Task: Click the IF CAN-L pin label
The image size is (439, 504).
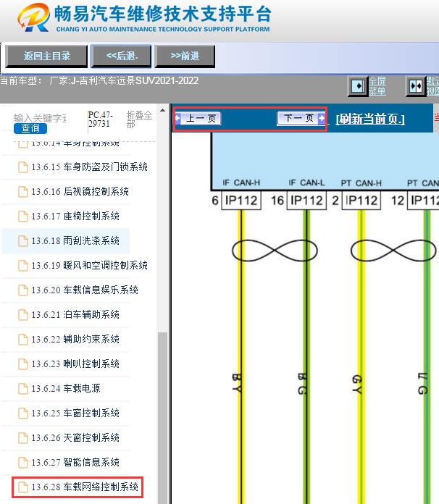Action: click(x=306, y=182)
